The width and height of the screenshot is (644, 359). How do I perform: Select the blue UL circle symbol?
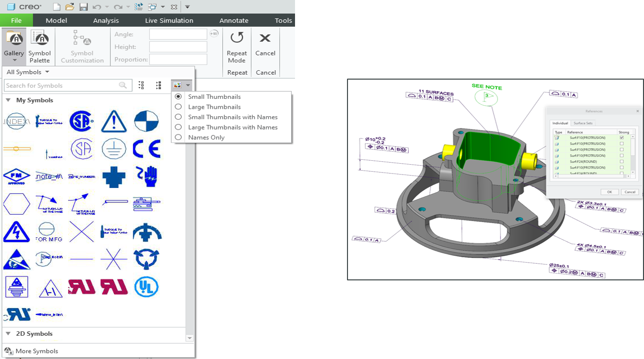pyautogui.click(x=146, y=287)
